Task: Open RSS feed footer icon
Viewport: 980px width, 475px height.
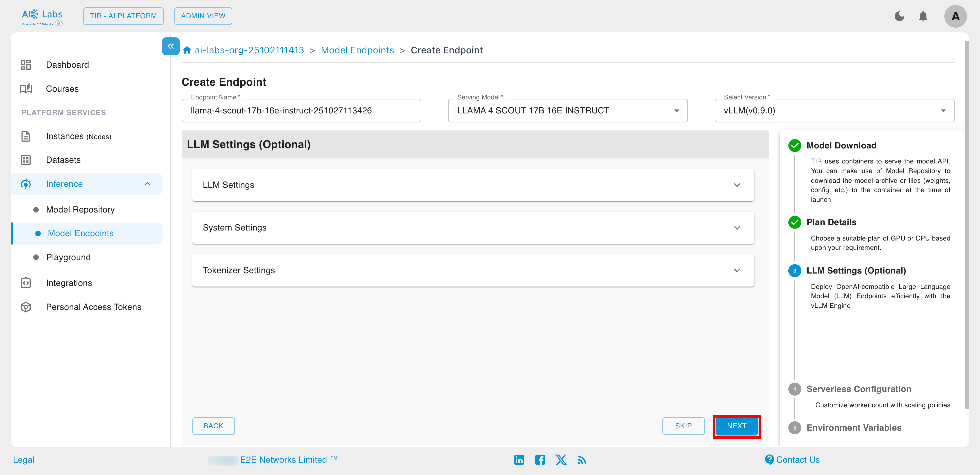Action: pyautogui.click(x=582, y=460)
